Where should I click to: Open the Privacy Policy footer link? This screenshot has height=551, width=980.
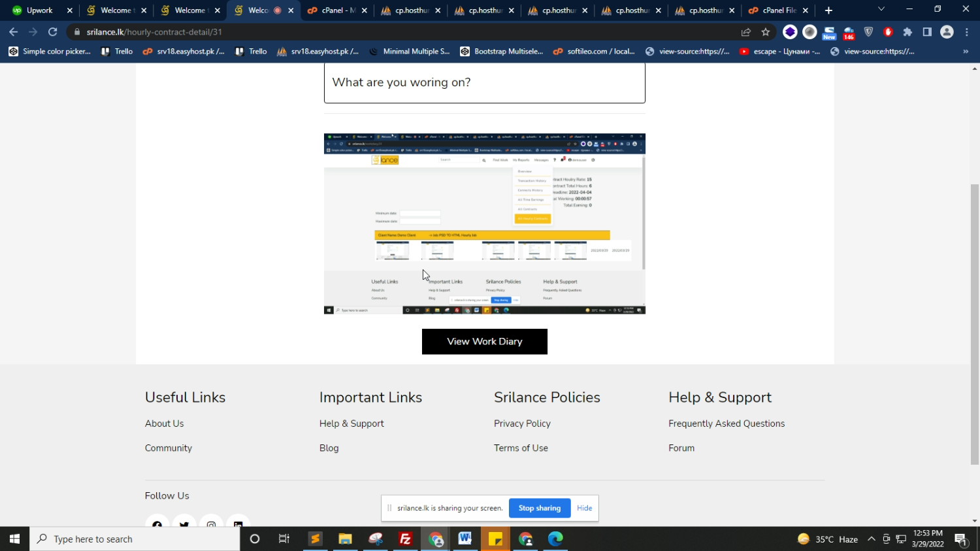(x=522, y=424)
